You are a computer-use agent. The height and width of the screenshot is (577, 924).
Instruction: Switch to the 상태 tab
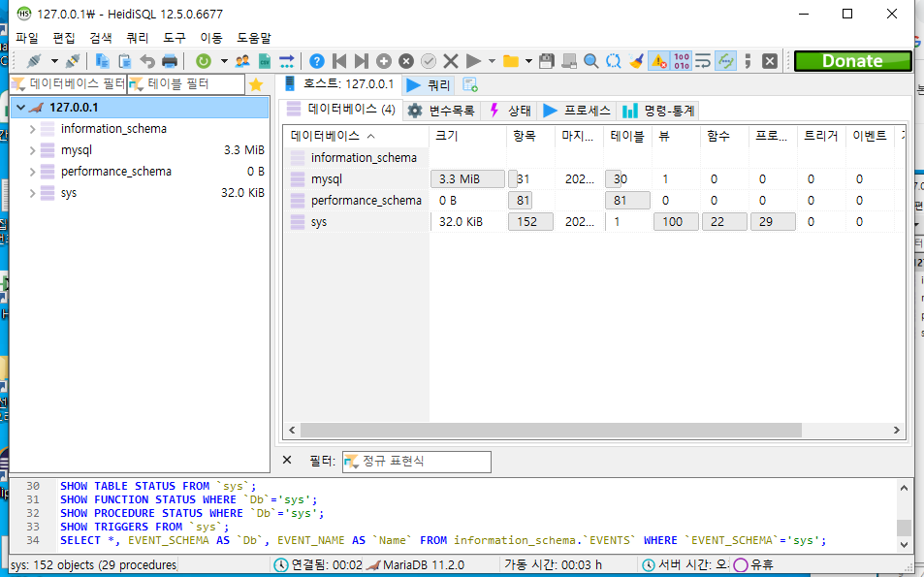click(x=510, y=111)
